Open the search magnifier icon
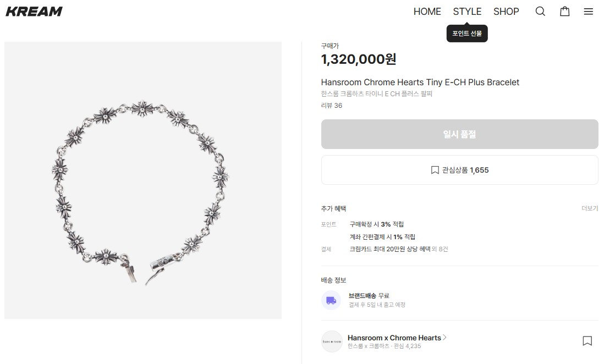604x364 pixels. pos(540,12)
